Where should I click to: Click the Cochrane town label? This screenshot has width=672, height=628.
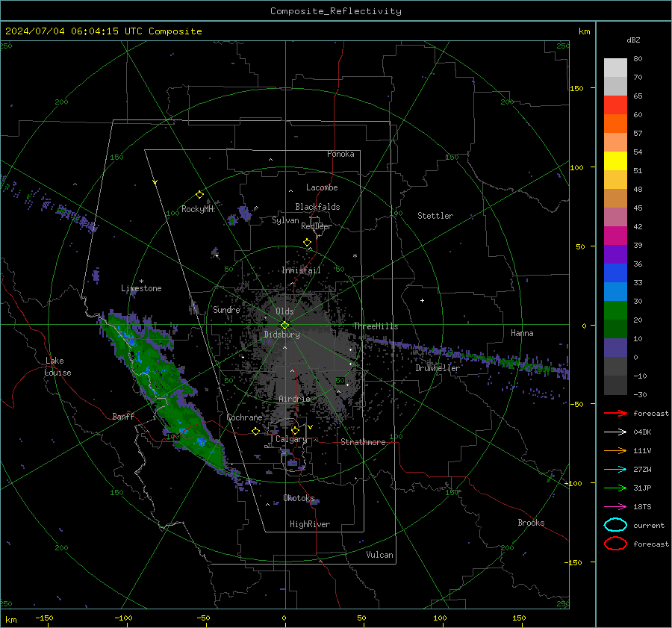[244, 417]
